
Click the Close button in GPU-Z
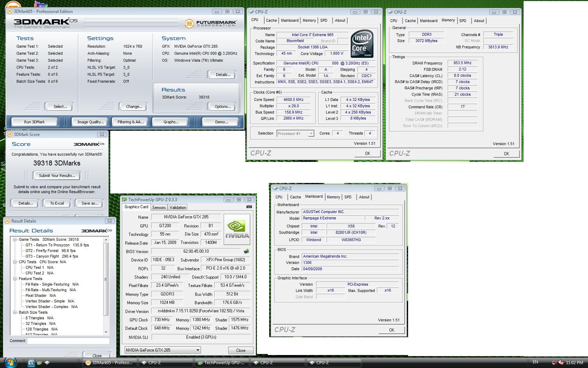coord(241,350)
